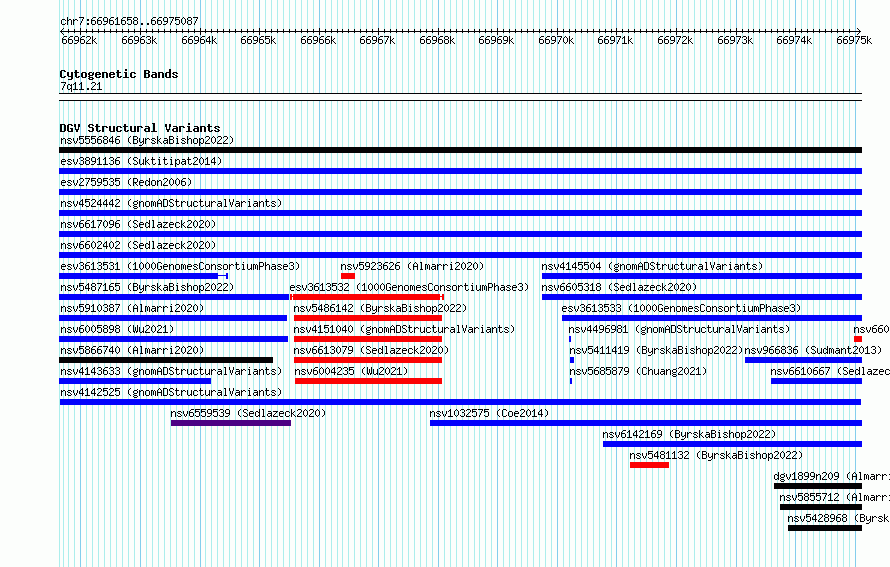Screen dimensions: 890x567
Task: Select nsv6142169 (ByrskaBishop2022) label
Action: click(689, 434)
